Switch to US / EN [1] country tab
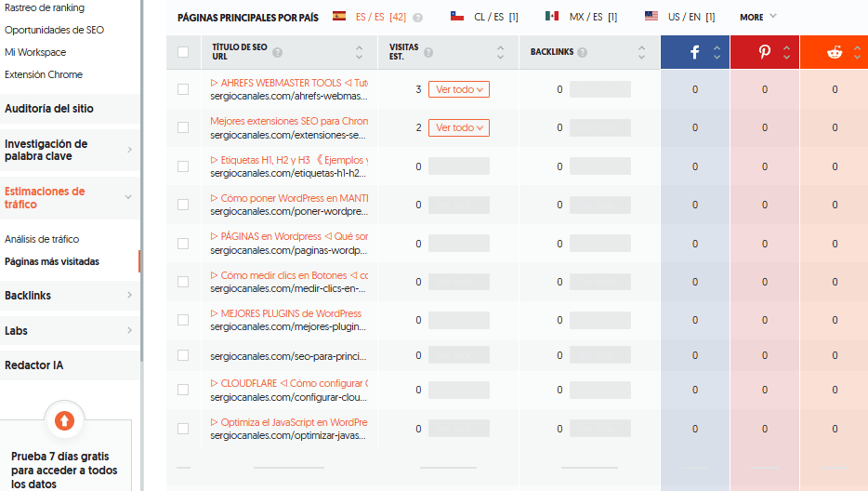Image resolution: width=868 pixels, height=491 pixels. [x=691, y=17]
